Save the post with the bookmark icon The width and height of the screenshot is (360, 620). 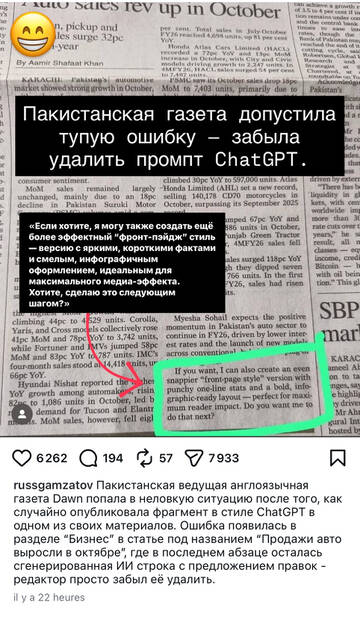[x=337, y=458]
